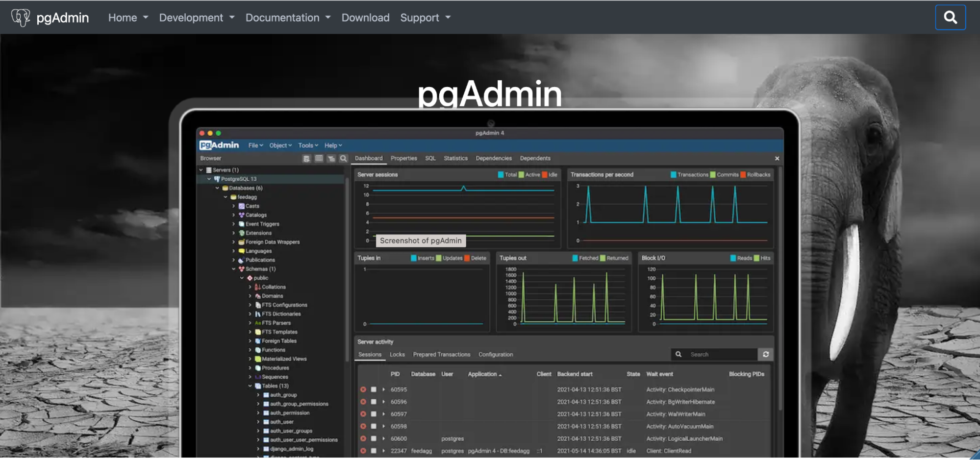Screen dimensions: 980x460
Task: Click the Backend start column header
Action: [x=575, y=374]
